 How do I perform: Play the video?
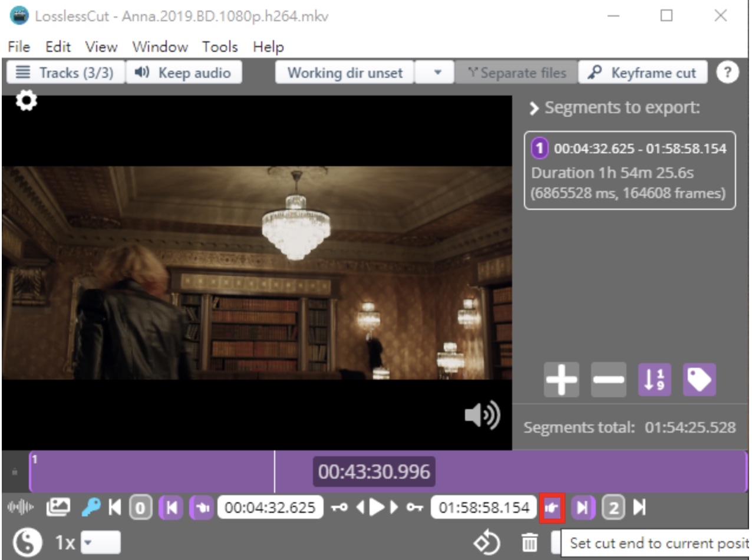pos(376,508)
